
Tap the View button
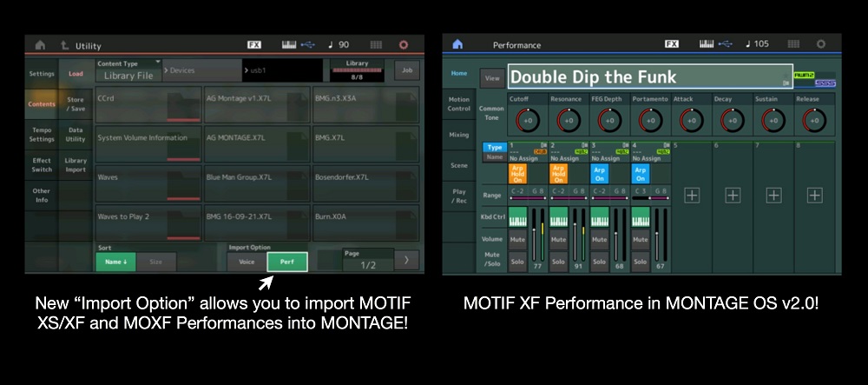tap(492, 78)
